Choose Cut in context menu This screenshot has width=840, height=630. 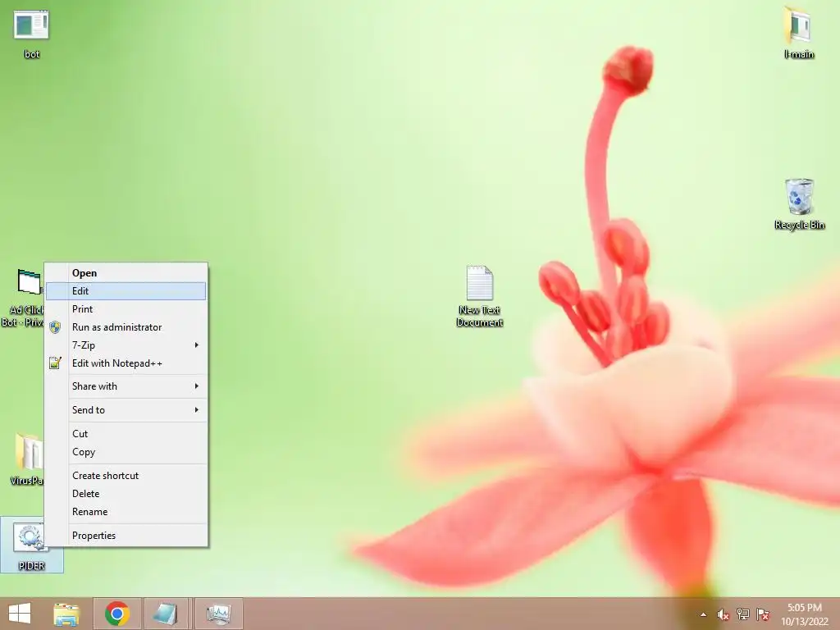[126, 434]
